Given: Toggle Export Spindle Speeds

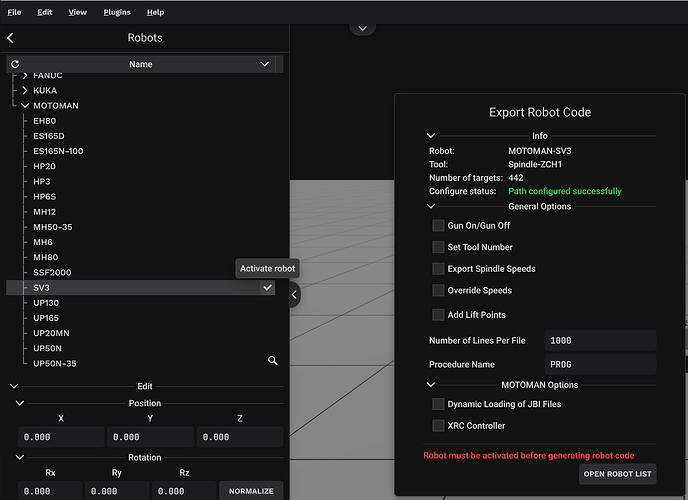Looking at the screenshot, I should 438,268.
